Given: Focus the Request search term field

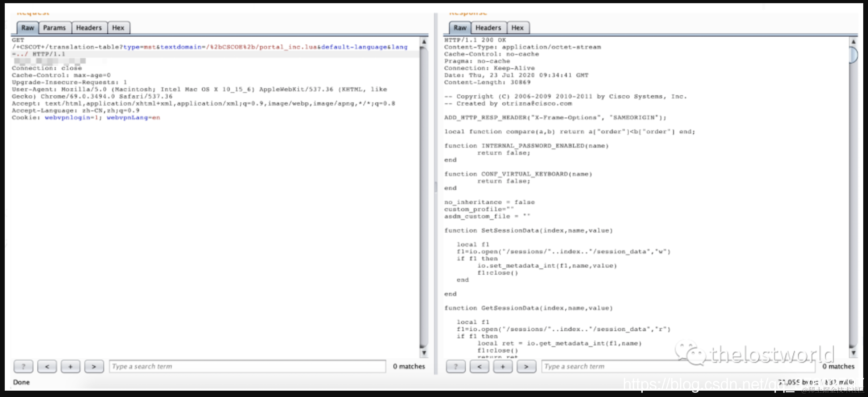Looking at the screenshot, I should click(x=247, y=366).
